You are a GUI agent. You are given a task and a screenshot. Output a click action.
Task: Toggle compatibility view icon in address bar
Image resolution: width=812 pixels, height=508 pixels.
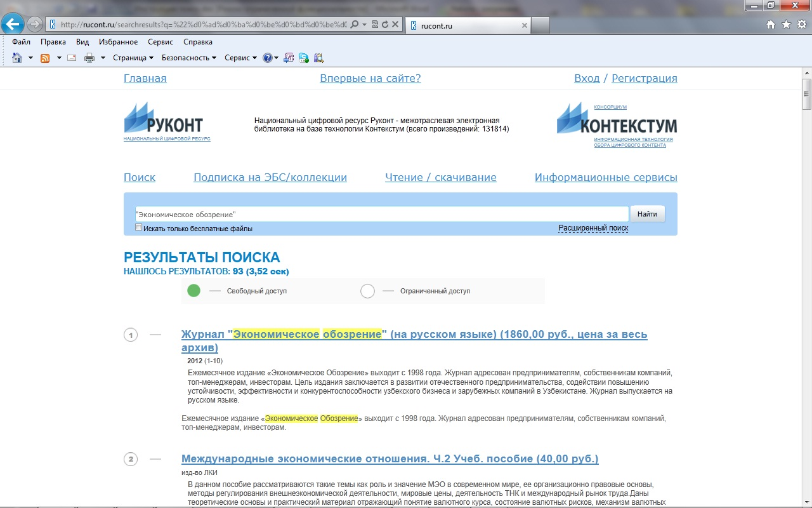pyautogui.click(x=375, y=25)
